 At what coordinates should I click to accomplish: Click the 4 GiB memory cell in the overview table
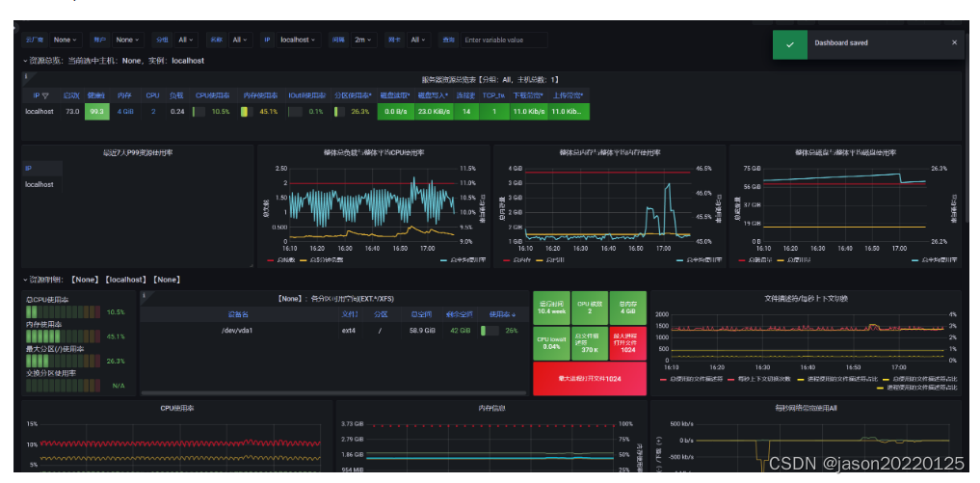(x=125, y=112)
